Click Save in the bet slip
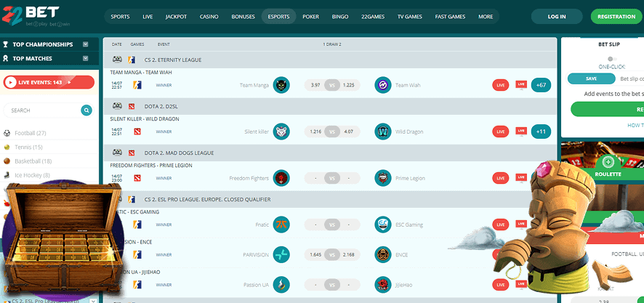The width and height of the screenshot is (644, 303). pos(592,78)
